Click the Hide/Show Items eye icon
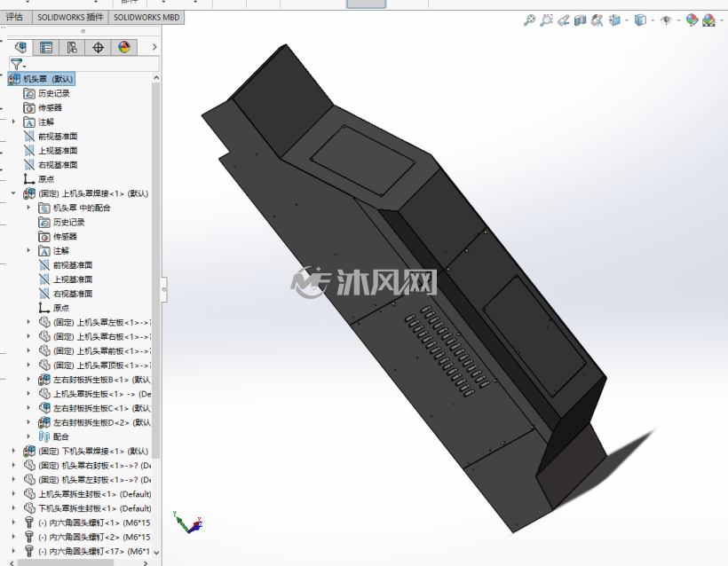The width and height of the screenshot is (728, 566). click(666, 20)
